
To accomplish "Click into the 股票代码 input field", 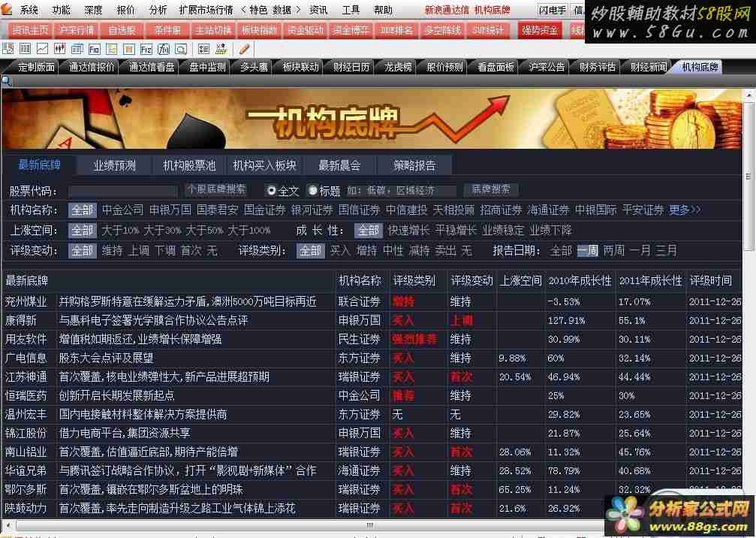I will 123,191.
